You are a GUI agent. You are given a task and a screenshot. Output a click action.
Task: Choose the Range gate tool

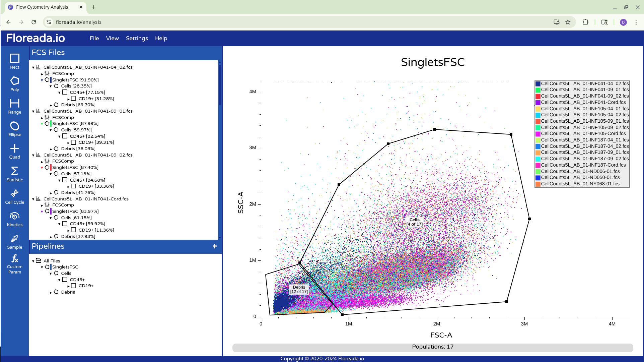click(x=14, y=106)
